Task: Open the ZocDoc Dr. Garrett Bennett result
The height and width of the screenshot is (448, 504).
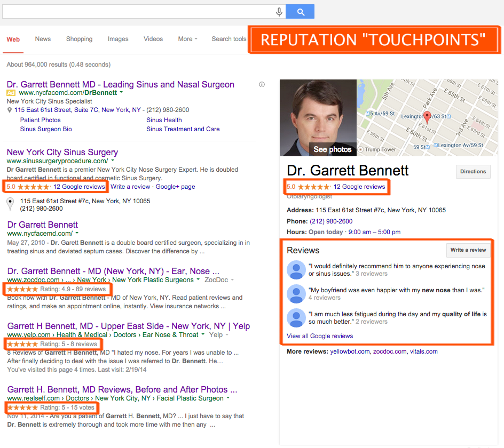Action: 113,271
